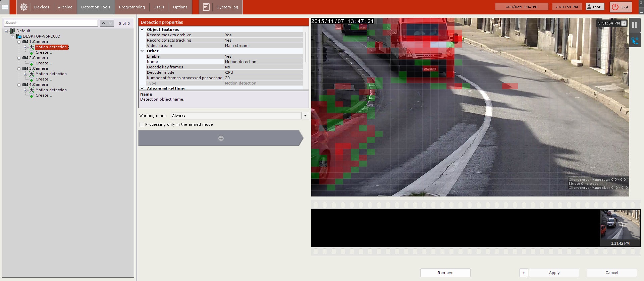Open the Working mode dropdown

click(x=305, y=115)
